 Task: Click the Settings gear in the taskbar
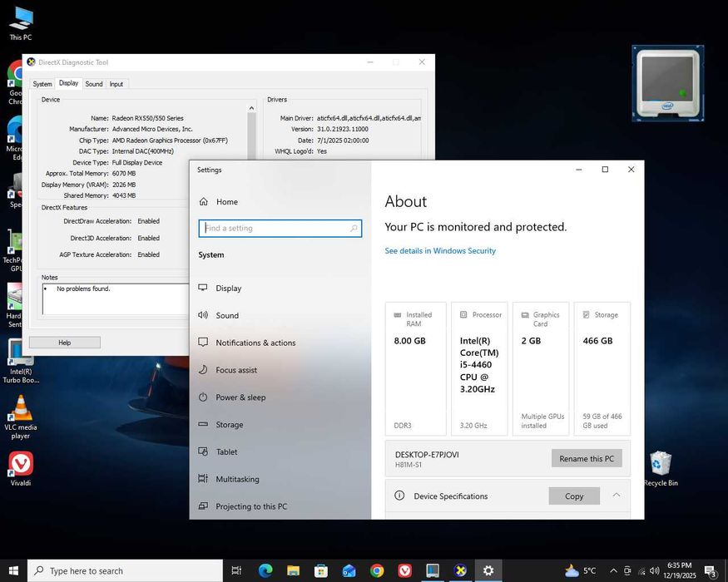tap(488, 570)
